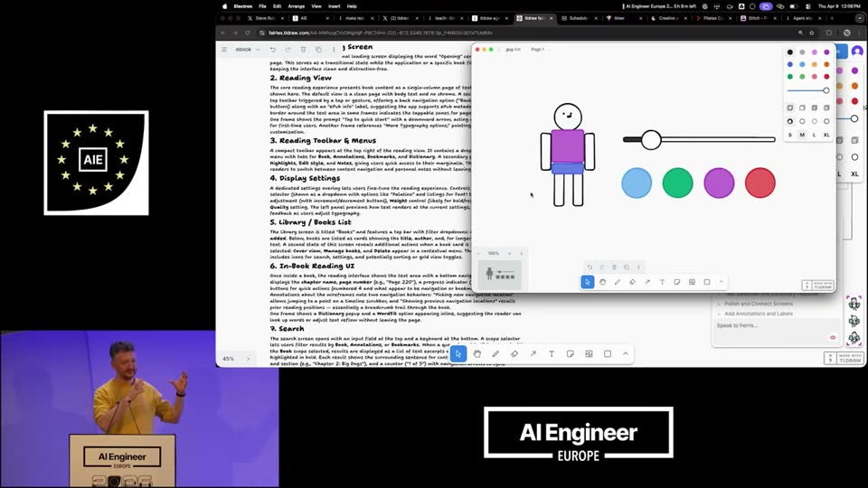Go back in the browser

(x=223, y=33)
